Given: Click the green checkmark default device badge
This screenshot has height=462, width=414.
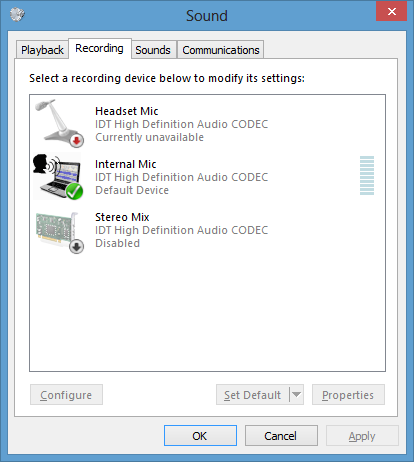Looking at the screenshot, I should click(x=74, y=191).
